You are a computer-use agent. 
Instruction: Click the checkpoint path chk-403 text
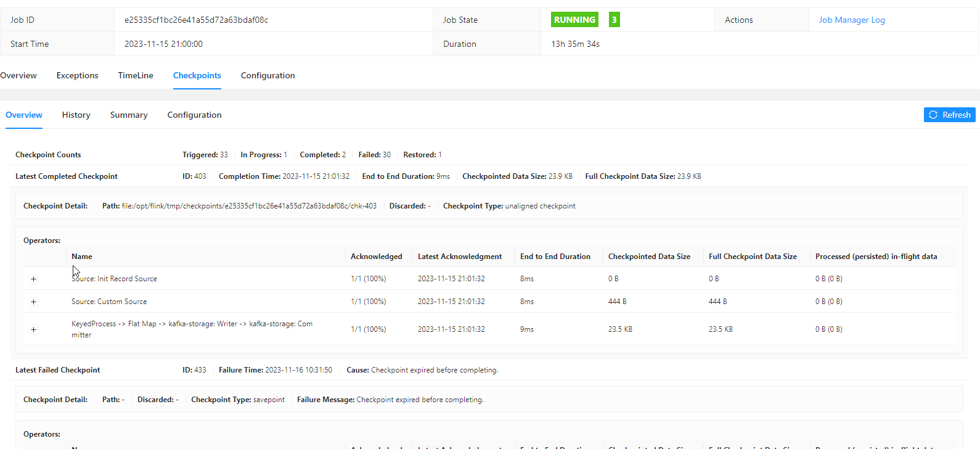click(239, 206)
